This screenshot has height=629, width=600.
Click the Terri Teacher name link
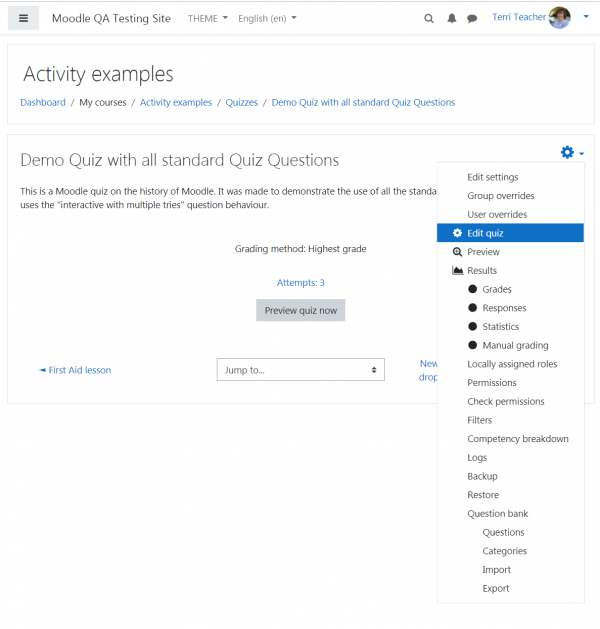point(519,17)
